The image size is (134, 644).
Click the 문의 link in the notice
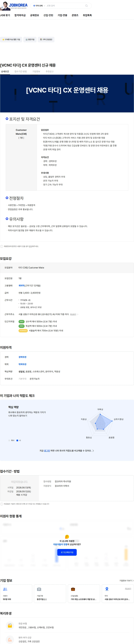point(31,246)
